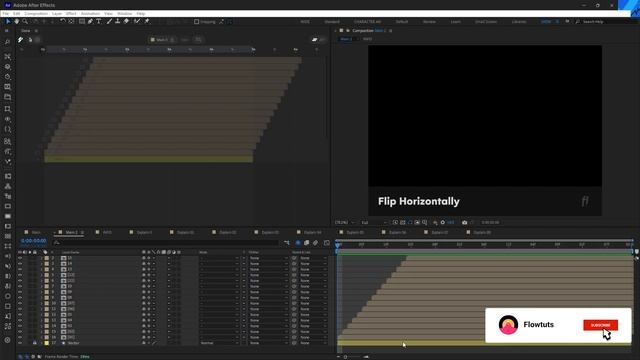Select the Rotation tool in toolbar
This screenshot has width=640, height=360.
tap(63, 21)
